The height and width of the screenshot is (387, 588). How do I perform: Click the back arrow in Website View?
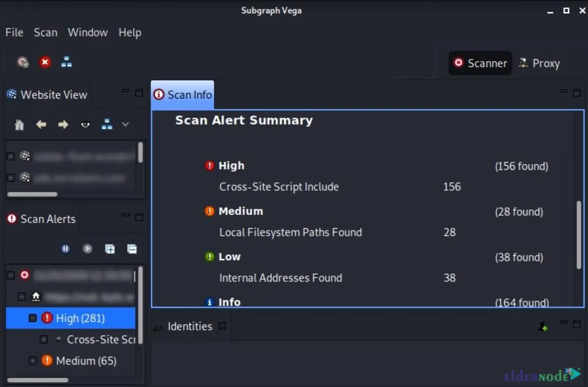41,124
